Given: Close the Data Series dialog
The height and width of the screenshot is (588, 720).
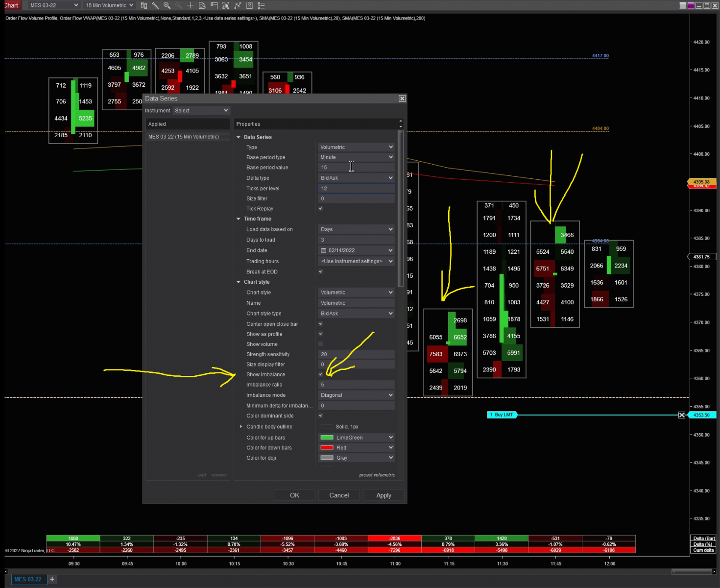Looking at the screenshot, I should click(402, 98).
